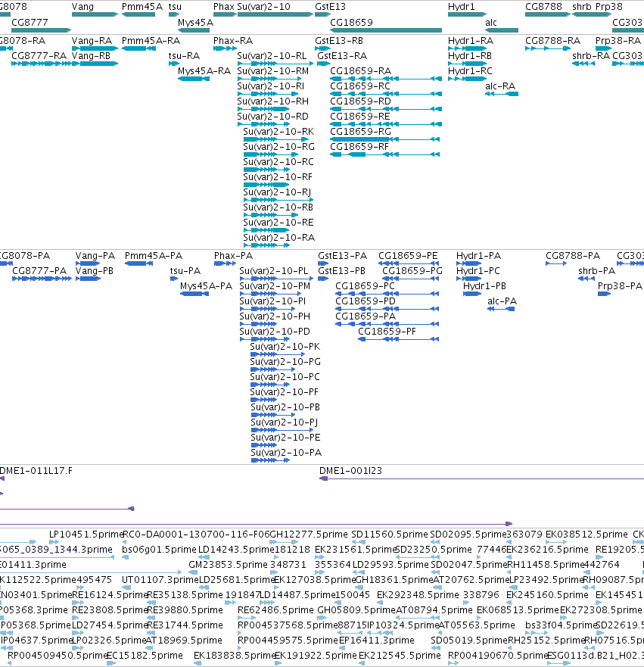The width and height of the screenshot is (644, 667).
Task: Select the Pmm45A gene feature
Action: (138, 14)
